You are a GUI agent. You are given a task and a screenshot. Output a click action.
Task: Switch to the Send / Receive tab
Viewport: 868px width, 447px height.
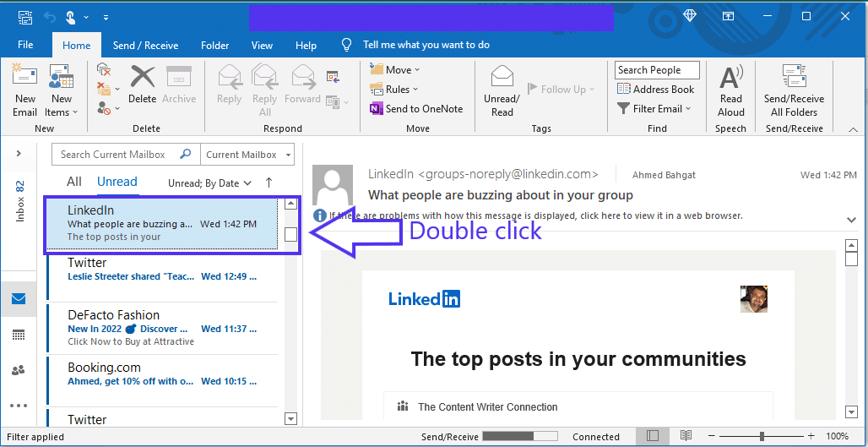pos(145,46)
